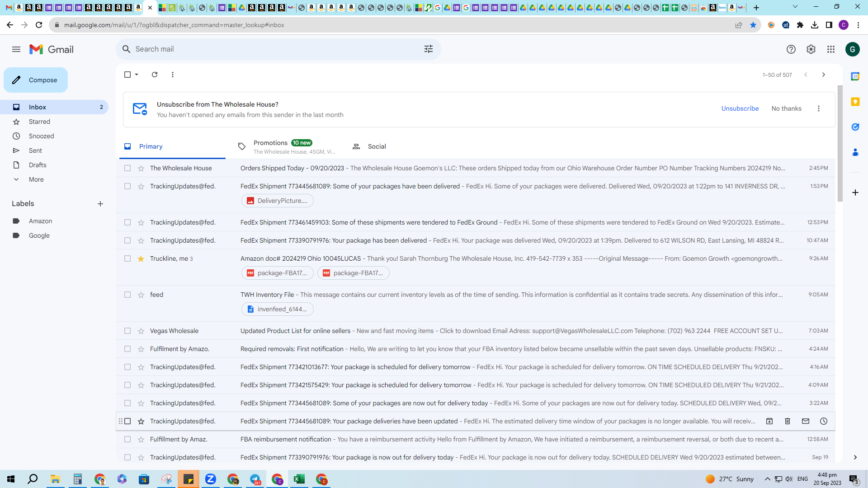
Task: Delete the hovered FedEx deliveries updated email
Action: [788, 421]
